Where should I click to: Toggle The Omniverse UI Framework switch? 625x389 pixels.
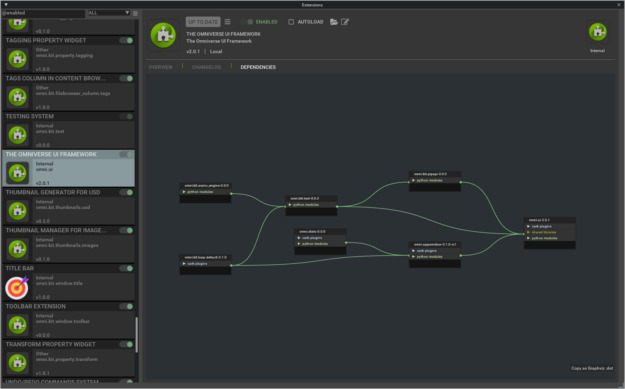[x=126, y=154]
